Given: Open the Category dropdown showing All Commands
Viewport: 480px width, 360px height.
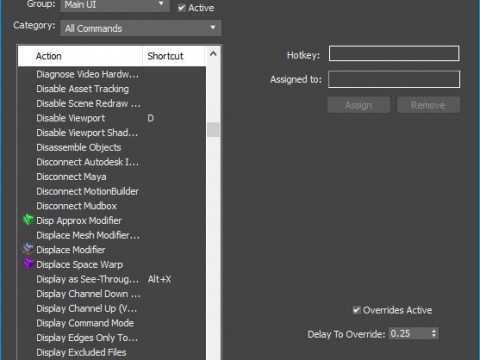Looking at the screenshot, I should coord(141,28).
